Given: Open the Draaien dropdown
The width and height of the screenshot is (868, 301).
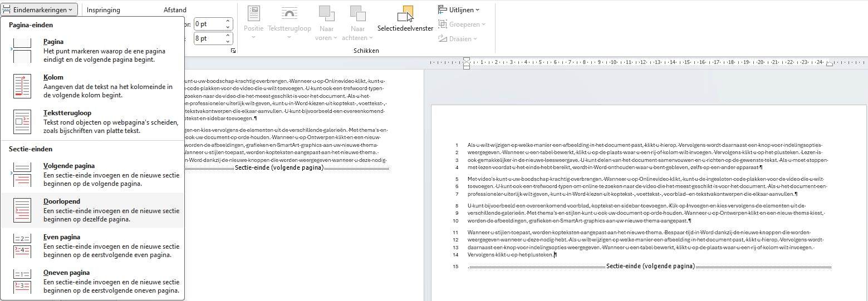Looking at the screenshot, I should pyautogui.click(x=458, y=38).
